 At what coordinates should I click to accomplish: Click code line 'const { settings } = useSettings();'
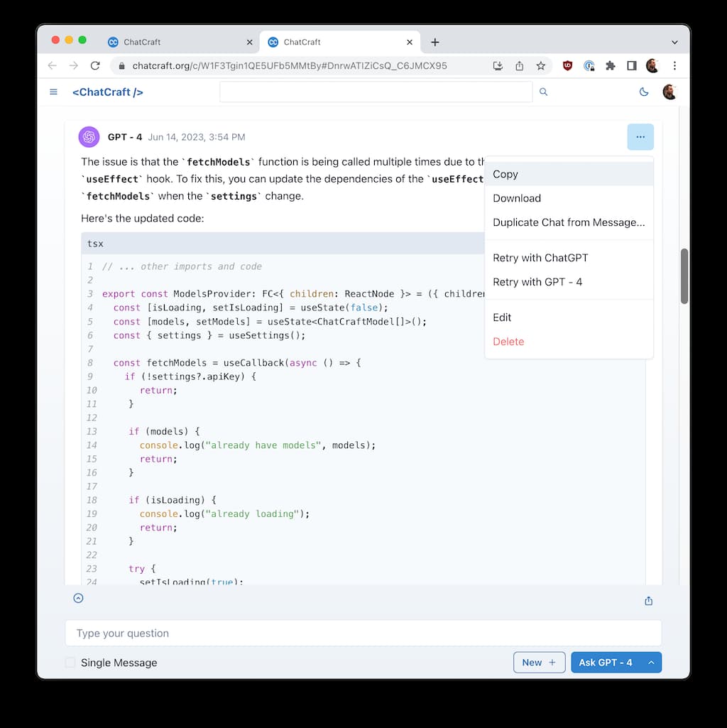click(209, 335)
